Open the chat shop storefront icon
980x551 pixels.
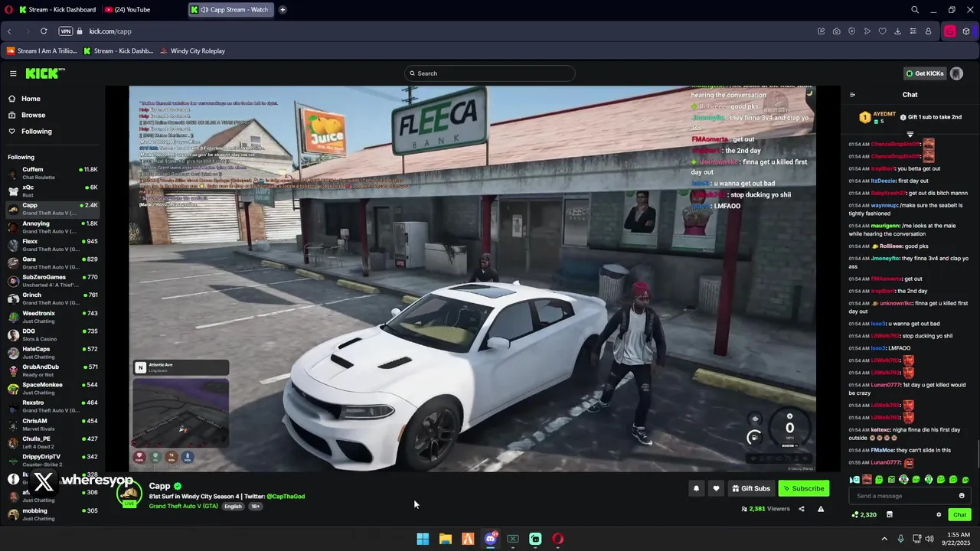pos(889,515)
